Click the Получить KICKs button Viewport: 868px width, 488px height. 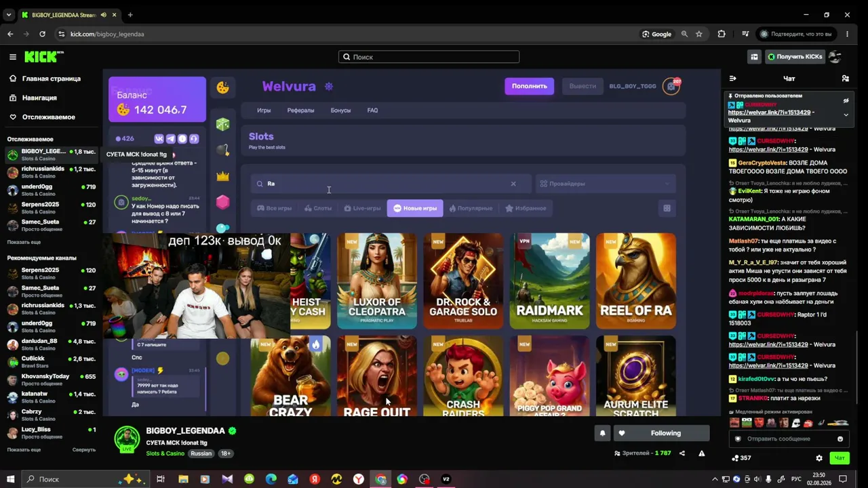[x=795, y=57]
